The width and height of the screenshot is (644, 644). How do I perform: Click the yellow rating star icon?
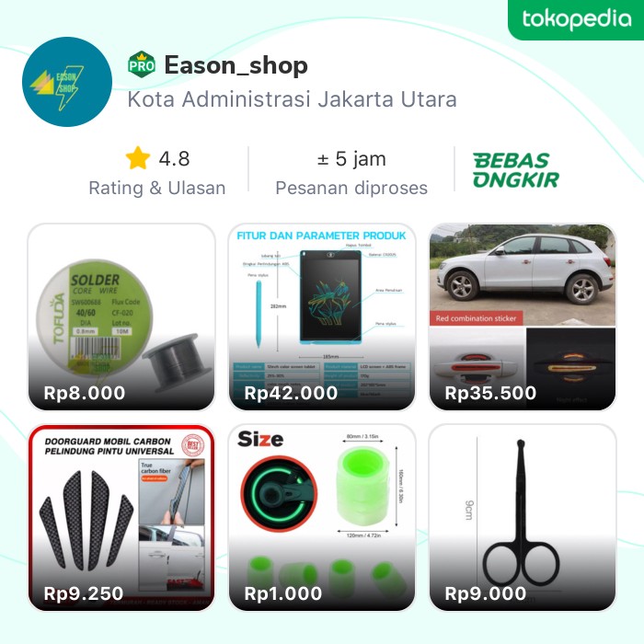138,158
